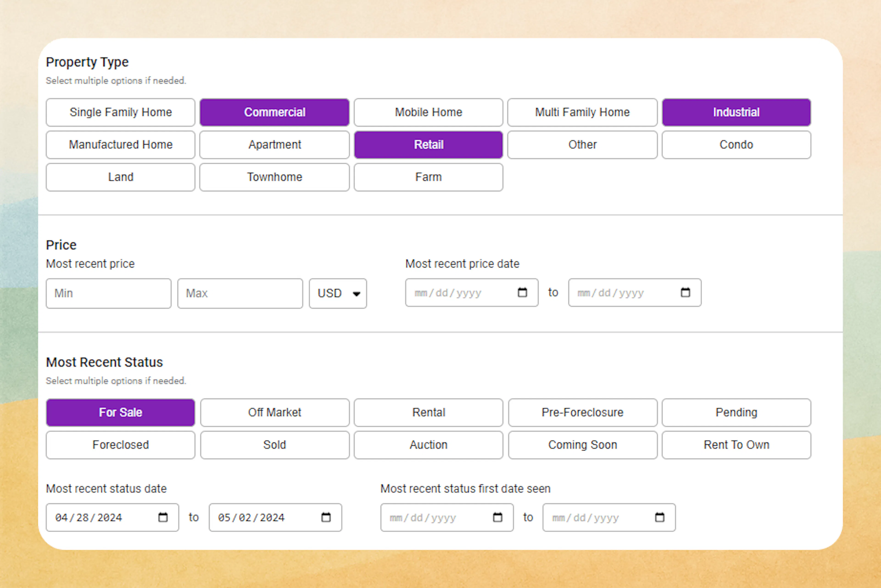Select the Pre-Foreclosure status option
This screenshot has width=881, height=588.
click(582, 413)
